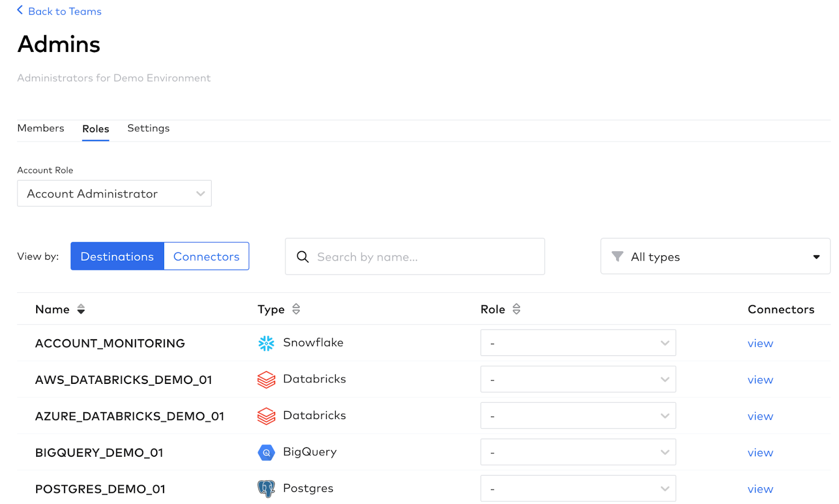Click the Admins page heading
839x504 pixels.
[x=59, y=44]
